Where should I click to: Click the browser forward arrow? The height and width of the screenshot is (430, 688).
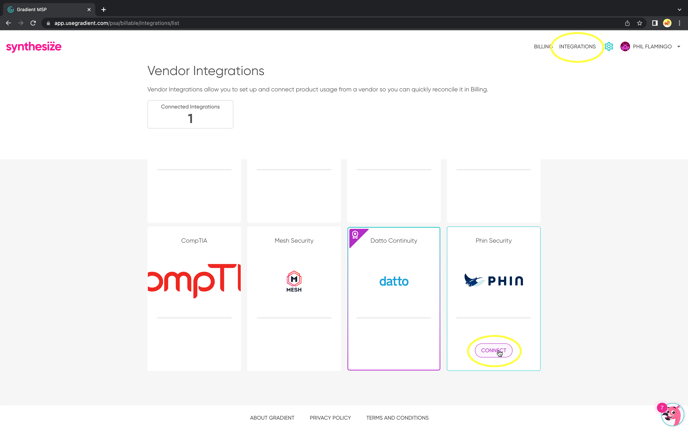click(x=21, y=23)
